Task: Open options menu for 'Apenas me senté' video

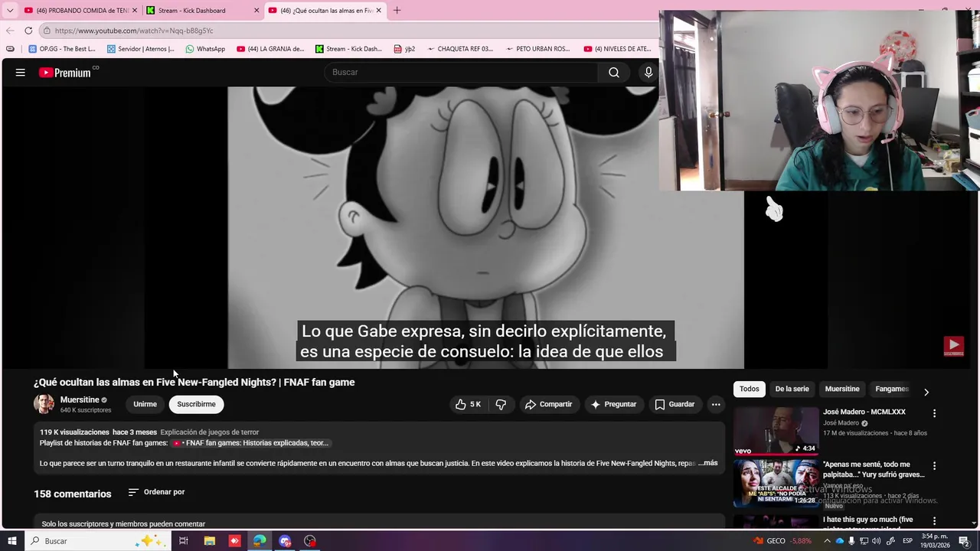Action: click(934, 465)
